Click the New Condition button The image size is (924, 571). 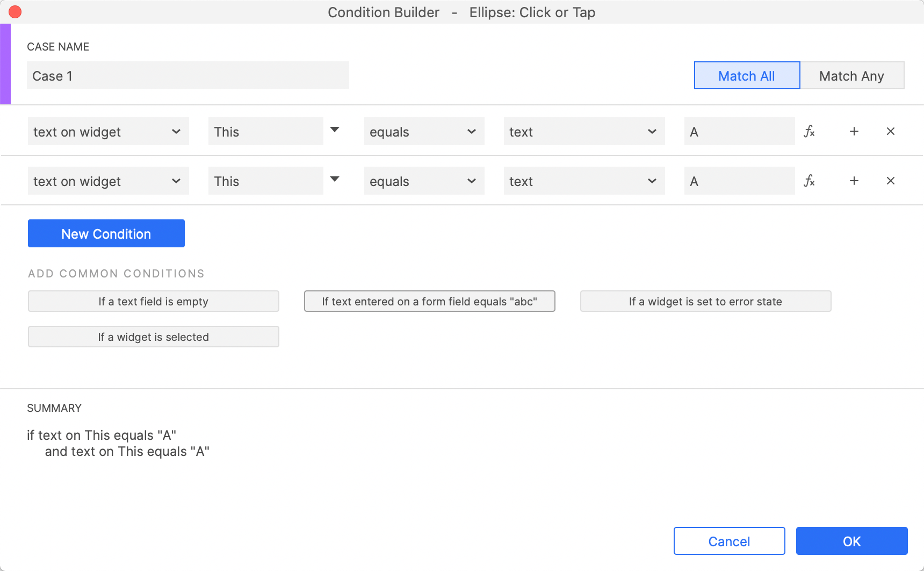(x=106, y=233)
